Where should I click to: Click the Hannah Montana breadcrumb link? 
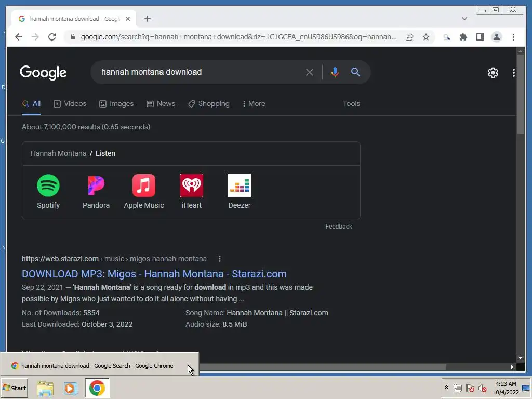coord(58,153)
